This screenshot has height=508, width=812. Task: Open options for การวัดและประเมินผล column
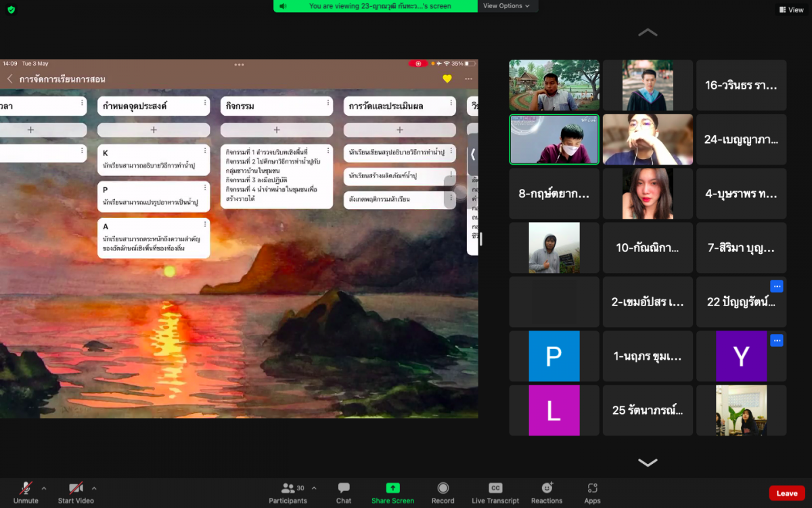point(451,103)
